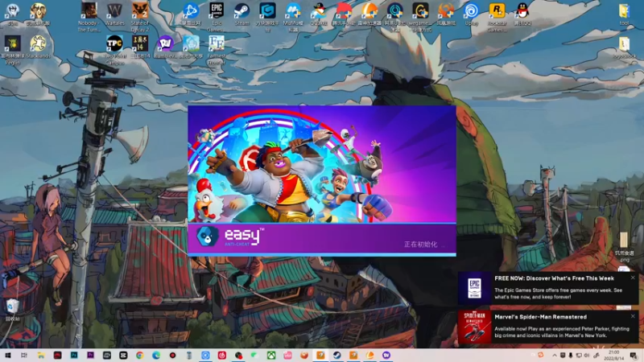Open the Battle.net desktop shortcut
This screenshot has width=644, height=362.
191,14
